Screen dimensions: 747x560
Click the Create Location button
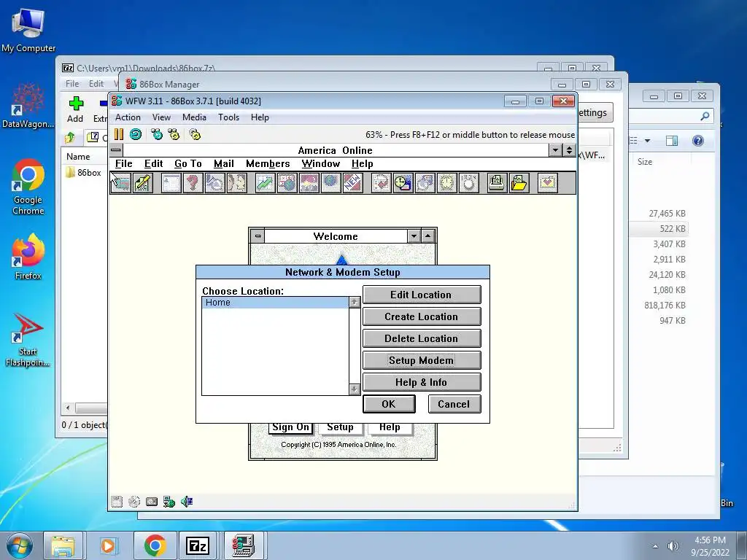point(422,316)
